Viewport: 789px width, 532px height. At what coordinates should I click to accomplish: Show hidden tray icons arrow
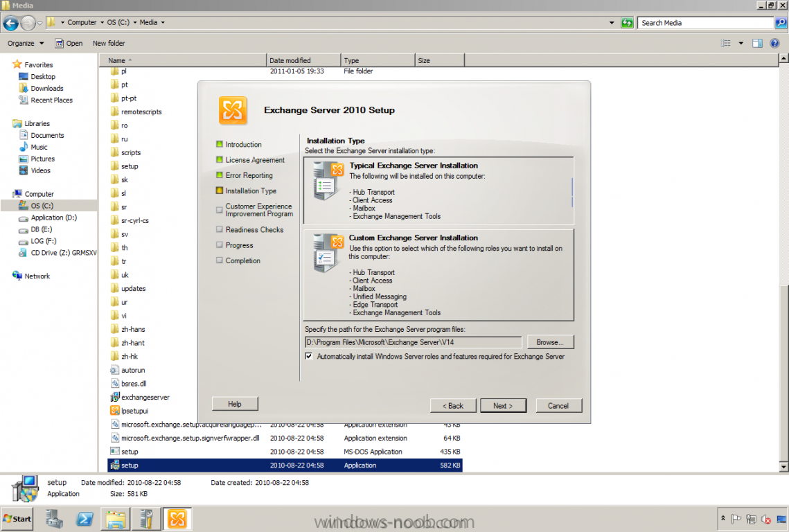[x=723, y=518]
